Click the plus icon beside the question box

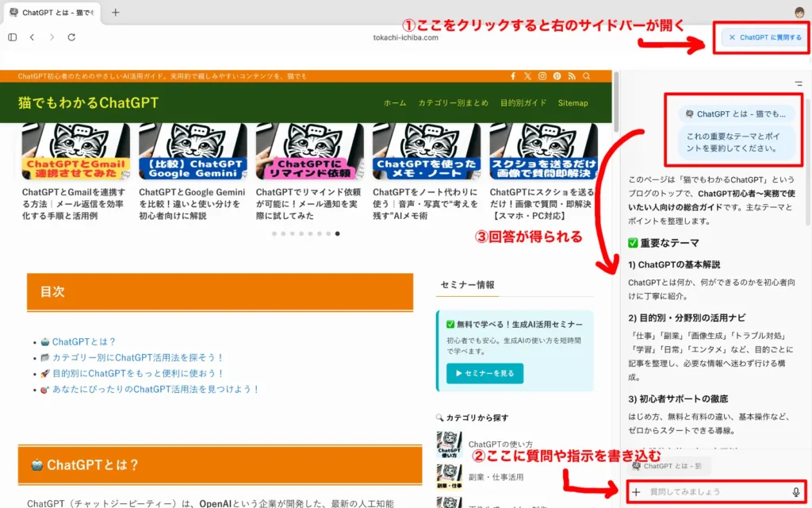click(x=637, y=492)
